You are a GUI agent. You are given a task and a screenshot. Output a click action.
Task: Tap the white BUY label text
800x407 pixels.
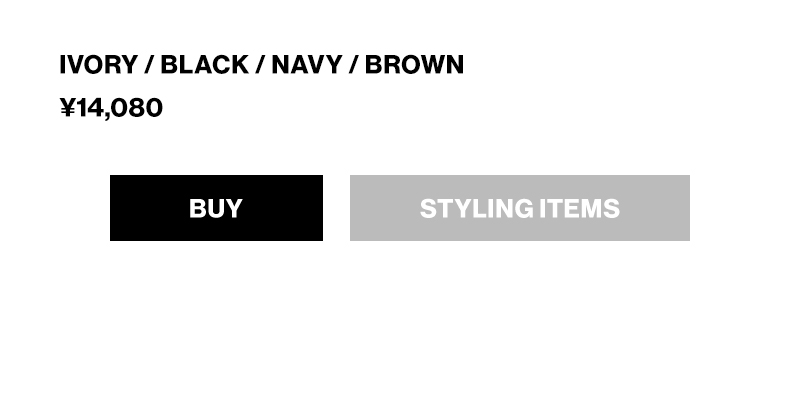[x=216, y=208]
